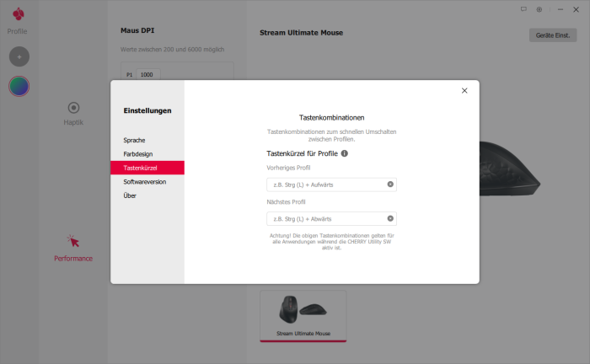590x364 pixels.
Task: Select Sprache in settings list
Action: click(147, 140)
